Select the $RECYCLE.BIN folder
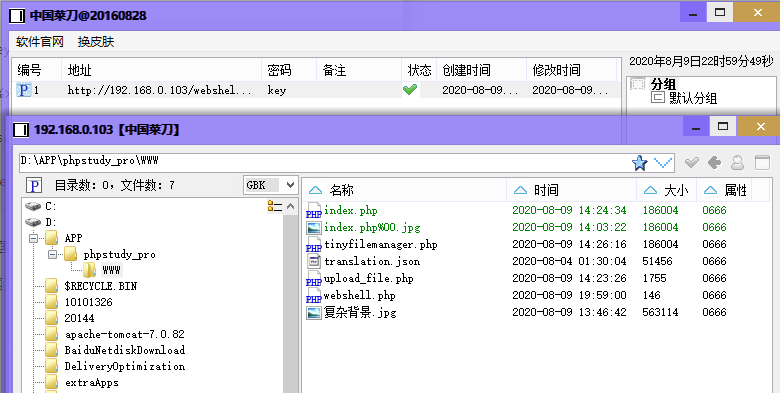This screenshot has height=393, width=780. 100,286
